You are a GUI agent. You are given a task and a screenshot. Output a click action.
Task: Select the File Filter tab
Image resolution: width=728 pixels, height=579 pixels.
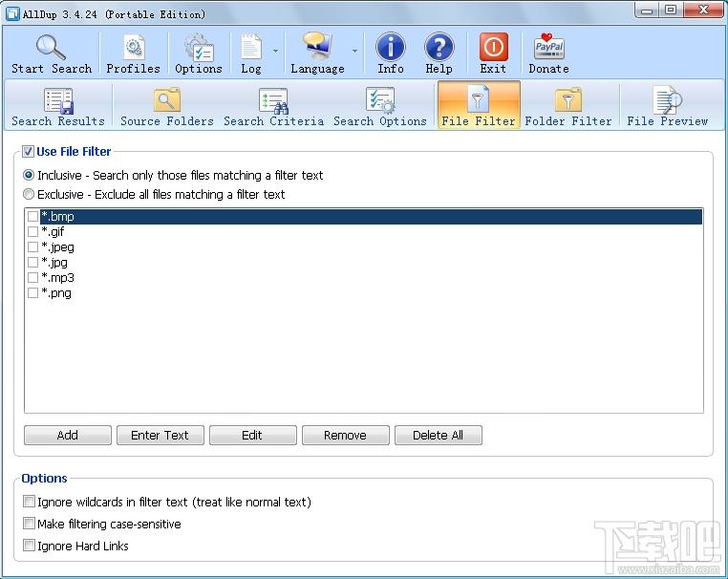pos(479,105)
